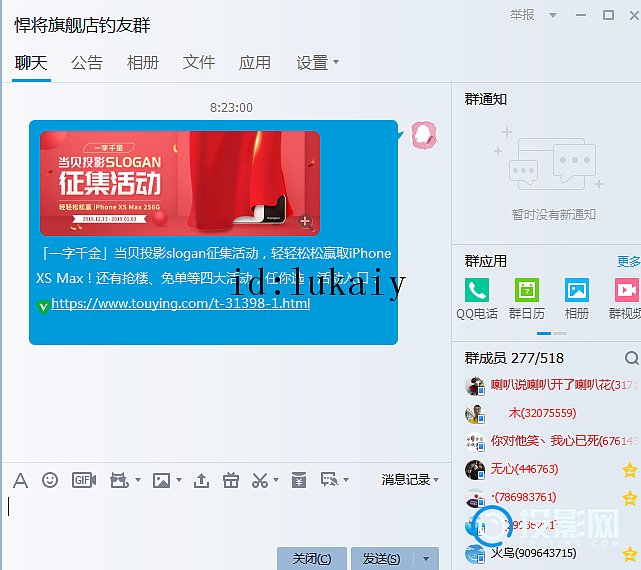The width and height of the screenshot is (641, 570).
Task: Click the green V safe-link badge
Action: (x=43, y=306)
